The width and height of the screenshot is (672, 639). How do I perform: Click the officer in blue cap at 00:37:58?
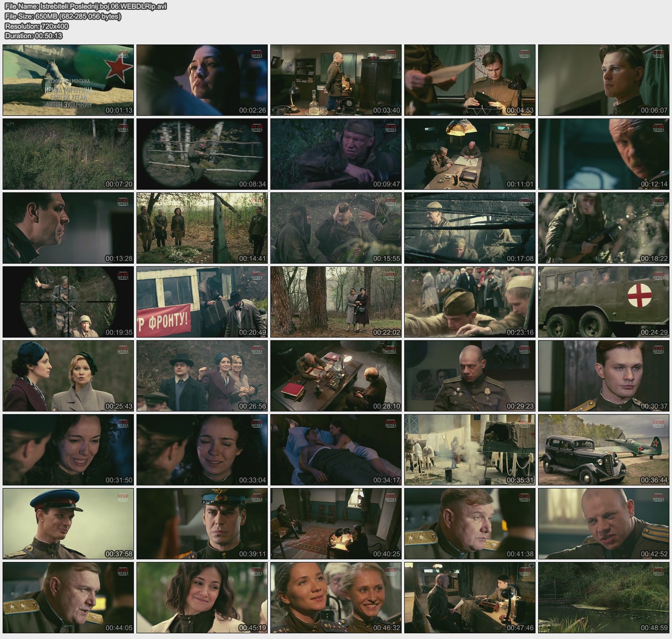68,524
